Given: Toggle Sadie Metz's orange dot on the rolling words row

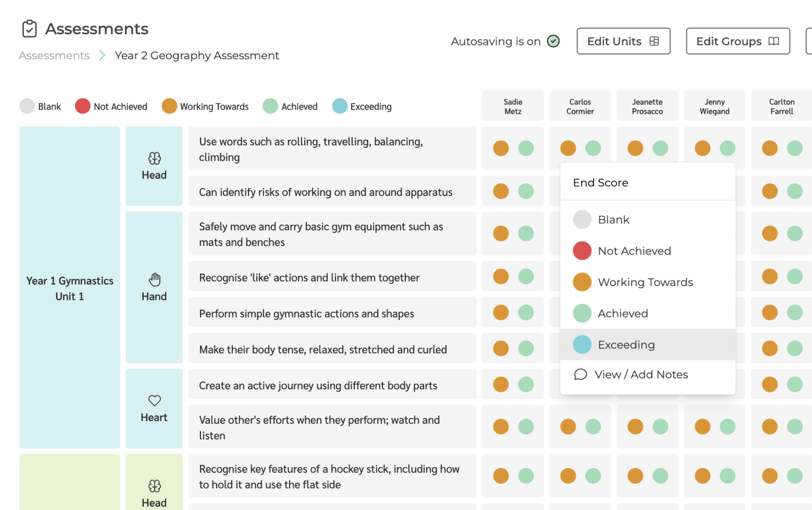Looking at the screenshot, I should (501, 148).
